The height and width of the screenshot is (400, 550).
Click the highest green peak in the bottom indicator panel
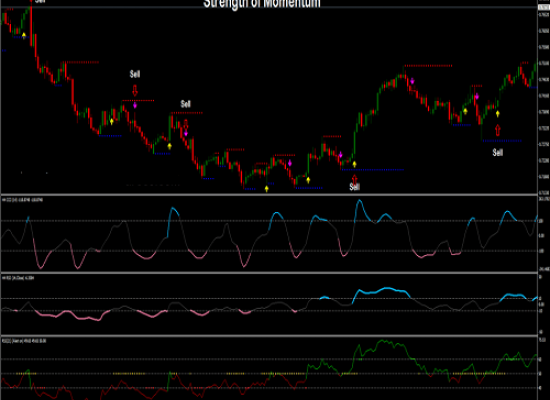click(x=382, y=341)
